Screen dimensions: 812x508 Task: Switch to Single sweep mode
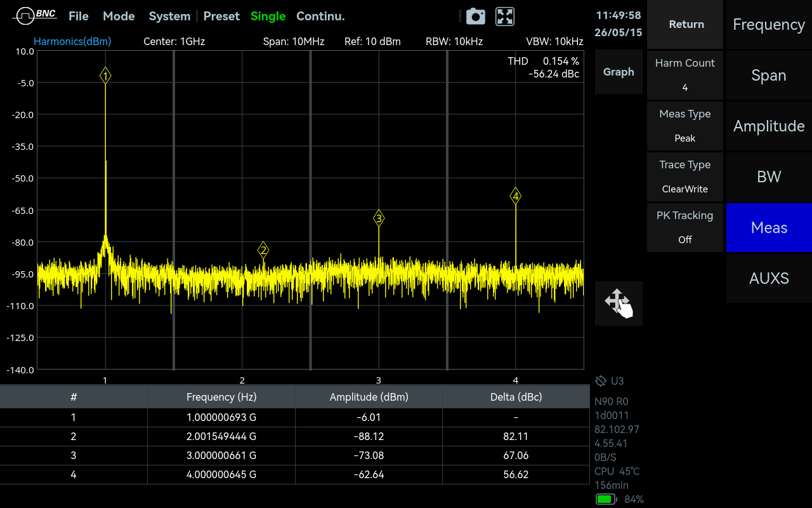[268, 17]
